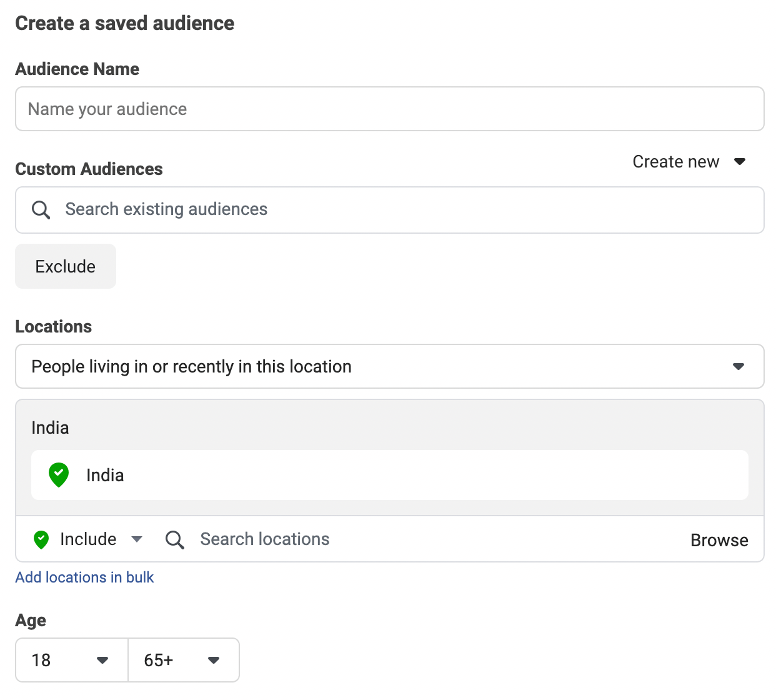Open the Add locations in bulk link
Image resolution: width=776 pixels, height=700 pixels.
[x=84, y=577]
